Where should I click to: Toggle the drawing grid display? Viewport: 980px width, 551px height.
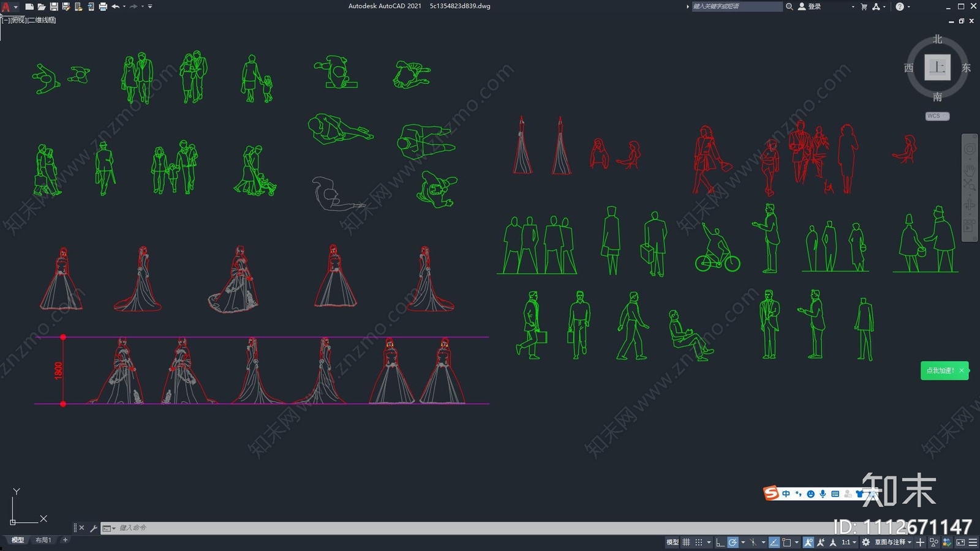(686, 542)
